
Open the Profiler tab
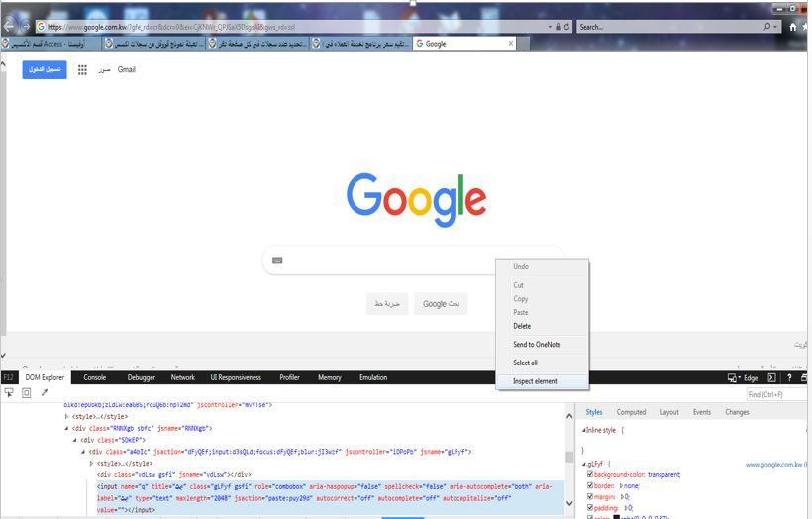coord(289,377)
